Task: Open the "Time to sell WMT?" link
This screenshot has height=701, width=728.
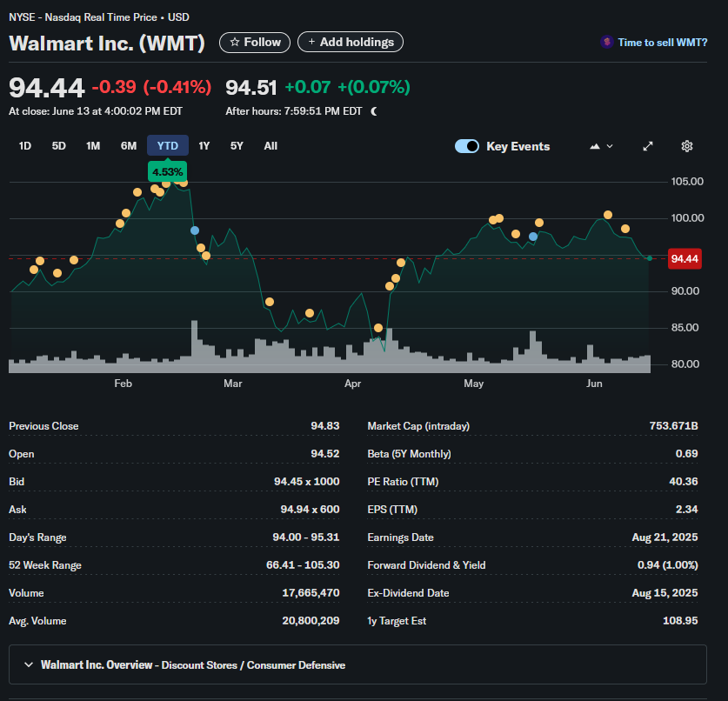Action: click(654, 43)
